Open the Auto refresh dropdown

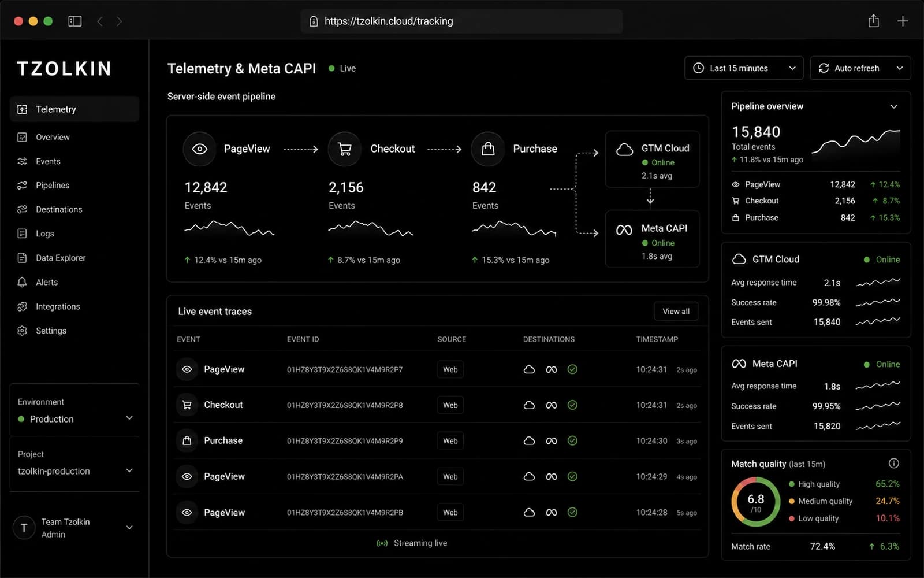tap(860, 68)
